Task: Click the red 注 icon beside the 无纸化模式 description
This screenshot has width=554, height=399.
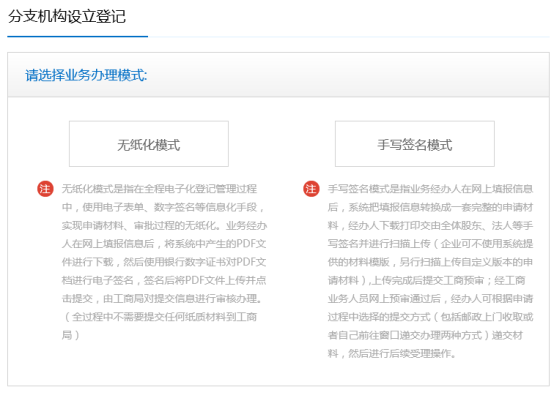Action: tap(45, 189)
